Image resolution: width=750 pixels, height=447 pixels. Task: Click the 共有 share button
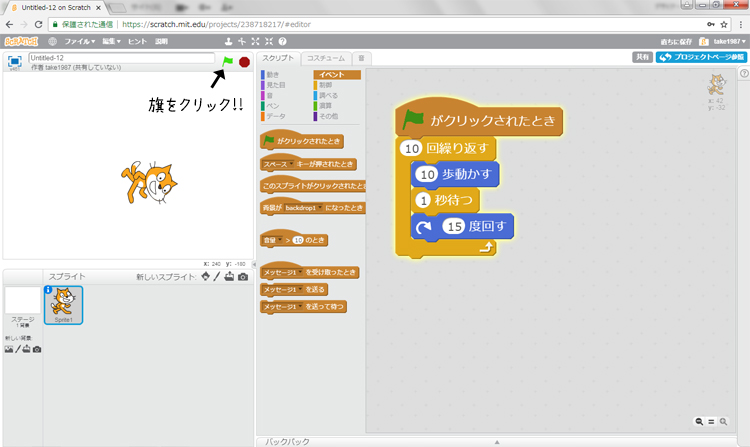(642, 57)
